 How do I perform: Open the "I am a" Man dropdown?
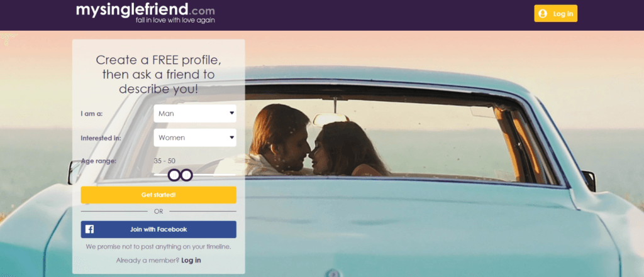[195, 114]
